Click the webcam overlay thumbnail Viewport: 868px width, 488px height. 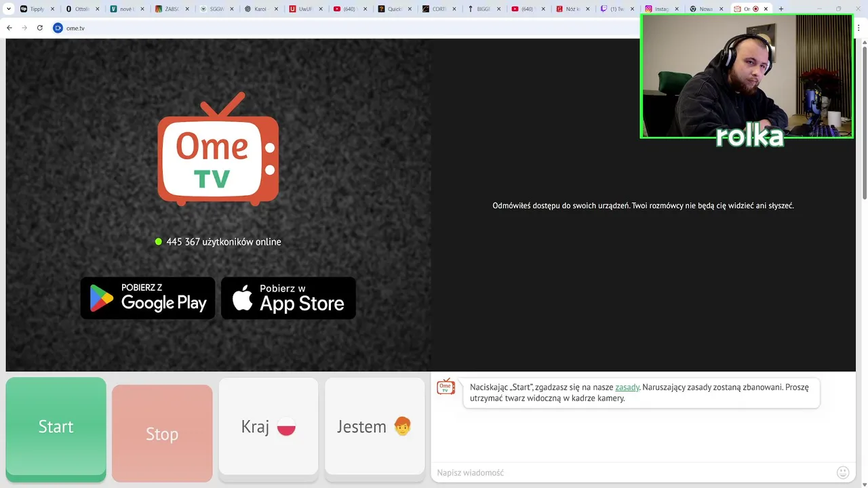[747, 77]
